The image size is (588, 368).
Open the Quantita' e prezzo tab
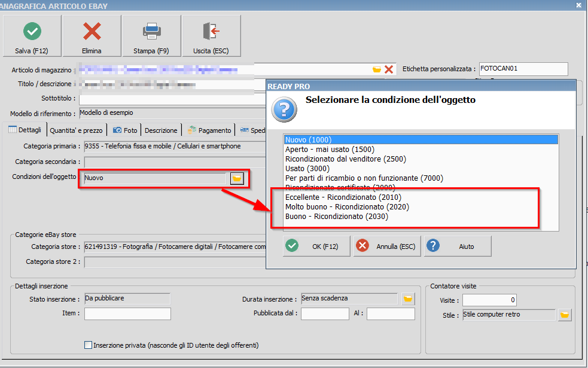coord(76,130)
